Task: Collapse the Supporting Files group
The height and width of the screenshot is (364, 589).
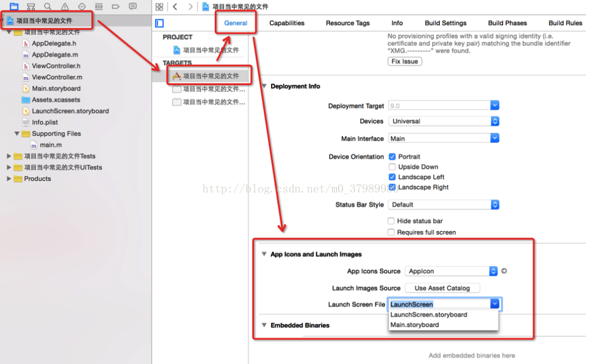Action: coord(17,134)
